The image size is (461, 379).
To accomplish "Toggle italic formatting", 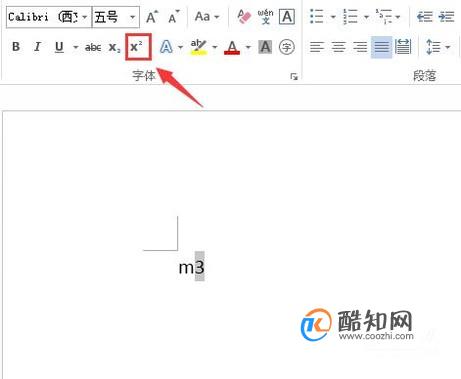I will (37, 47).
